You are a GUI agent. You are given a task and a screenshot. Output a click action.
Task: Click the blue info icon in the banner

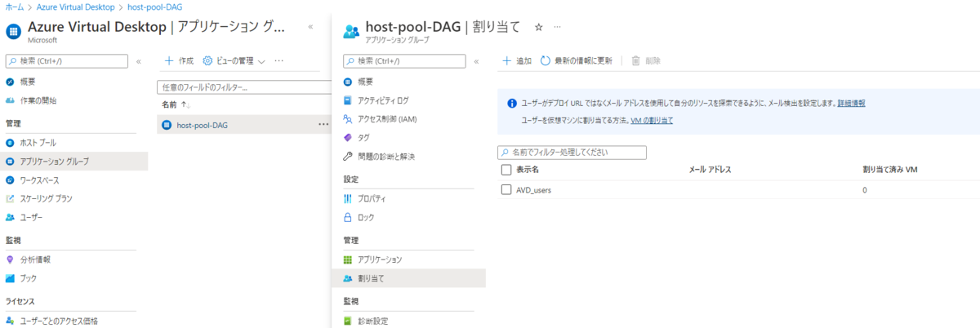coord(512,104)
